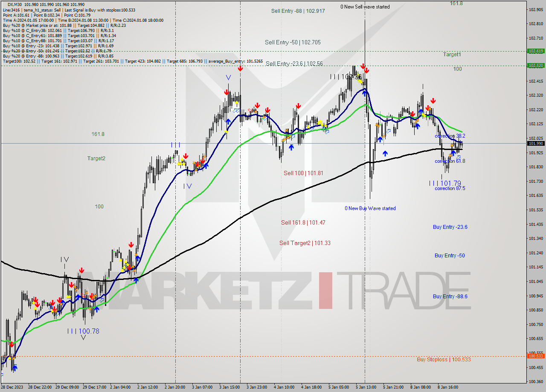Click the 100.360 price axis value
546x392 pixels.
point(536,381)
